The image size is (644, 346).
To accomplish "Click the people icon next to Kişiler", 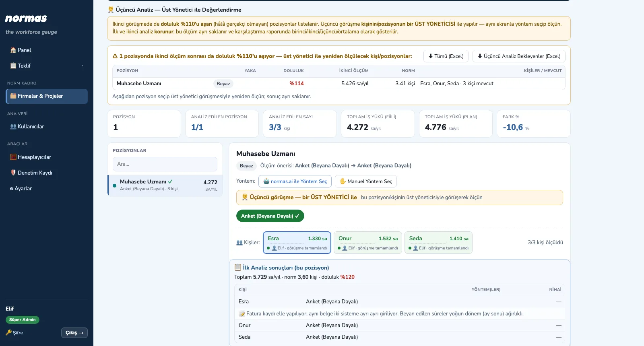I will pyautogui.click(x=239, y=243).
